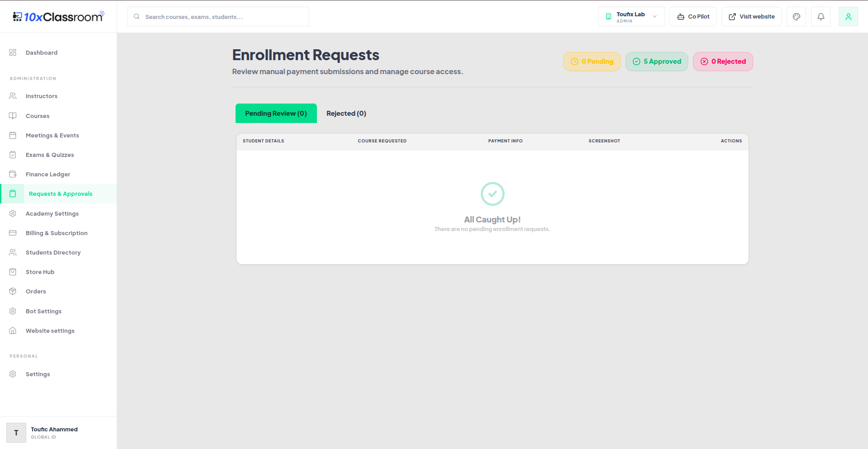Viewport: 868px width, 449px height.
Task: Click the Co Pilot button
Action: coord(693,17)
